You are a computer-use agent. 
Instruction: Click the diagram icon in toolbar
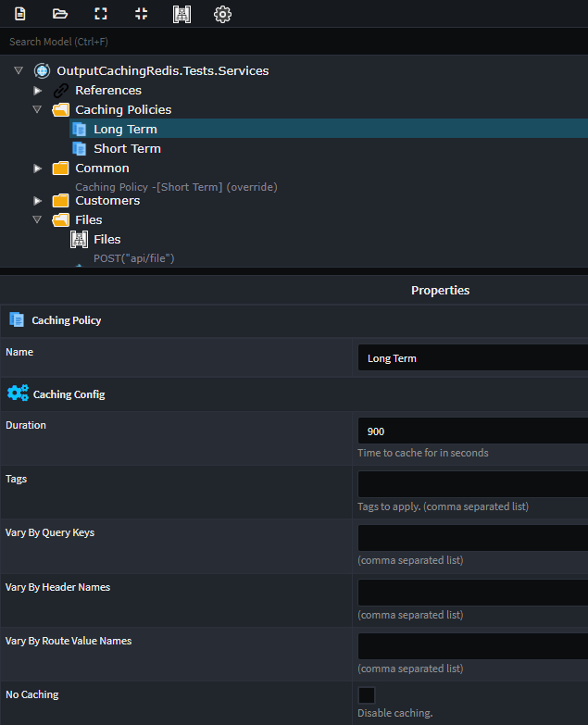pos(181,14)
